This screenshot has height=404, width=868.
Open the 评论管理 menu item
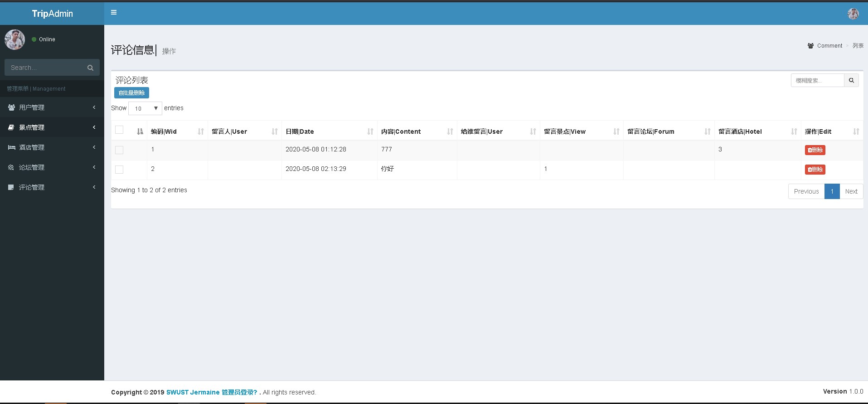[52, 187]
